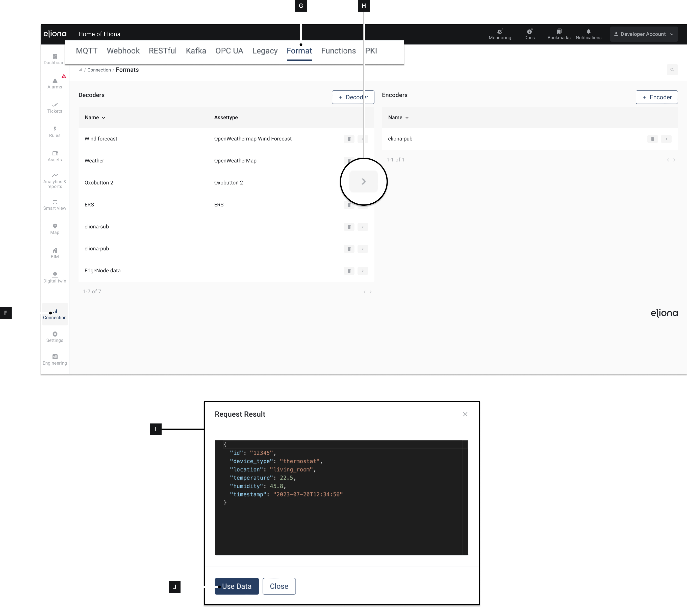Open the eliona-pub encoder chevron
This screenshot has height=616, width=687.
(x=666, y=139)
